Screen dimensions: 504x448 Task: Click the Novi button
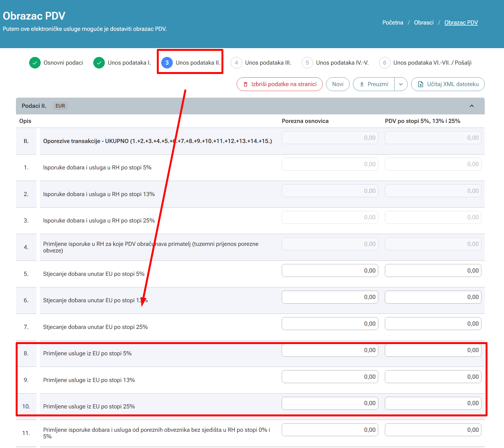click(338, 84)
